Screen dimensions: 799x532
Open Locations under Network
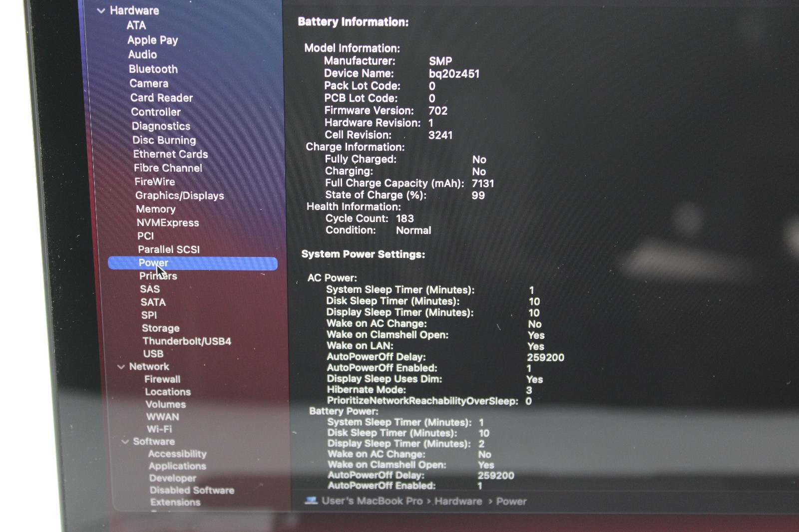coord(168,392)
